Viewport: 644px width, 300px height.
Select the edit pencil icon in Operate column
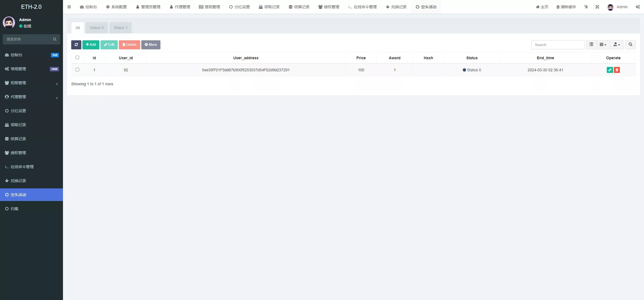tap(610, 70)
